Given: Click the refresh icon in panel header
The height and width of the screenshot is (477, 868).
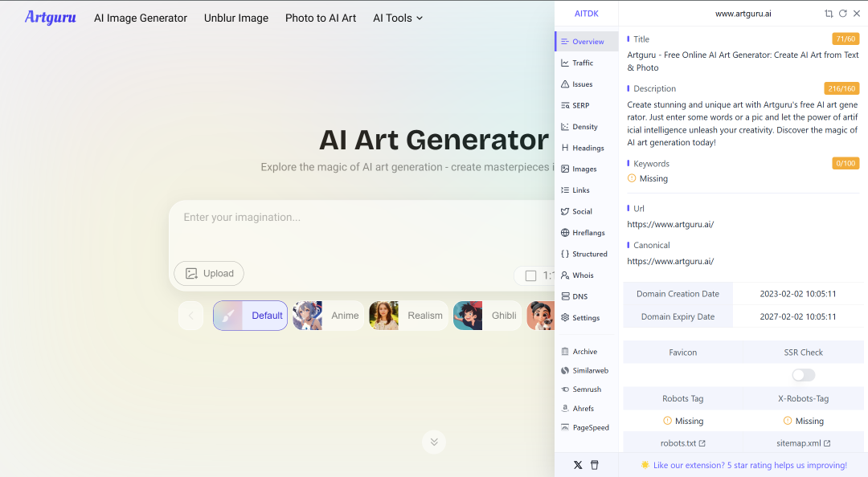Looking at the screenshot, I should [x=842, y=14].
